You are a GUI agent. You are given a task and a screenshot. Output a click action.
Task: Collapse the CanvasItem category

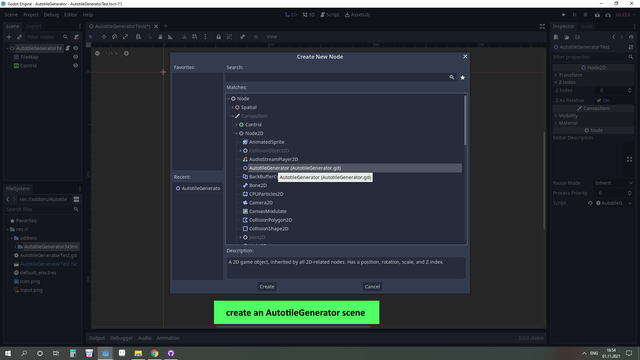click(x=233, y=116)
